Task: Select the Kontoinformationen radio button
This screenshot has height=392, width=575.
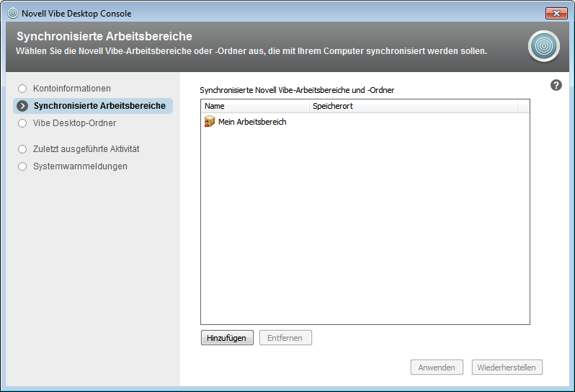Action: click(22, 89)
